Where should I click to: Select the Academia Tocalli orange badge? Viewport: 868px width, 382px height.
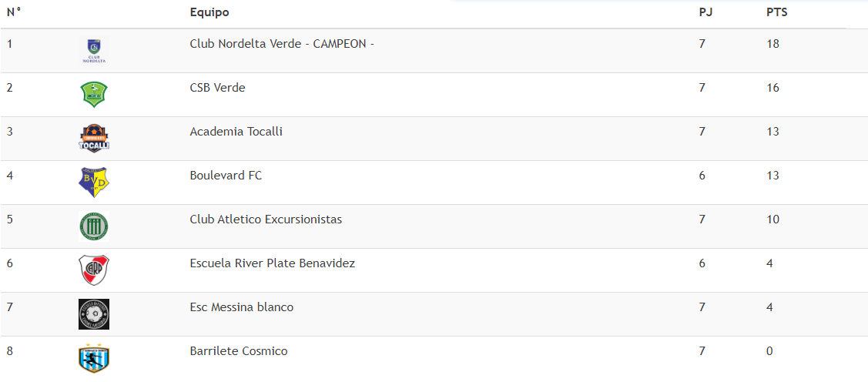93,139
